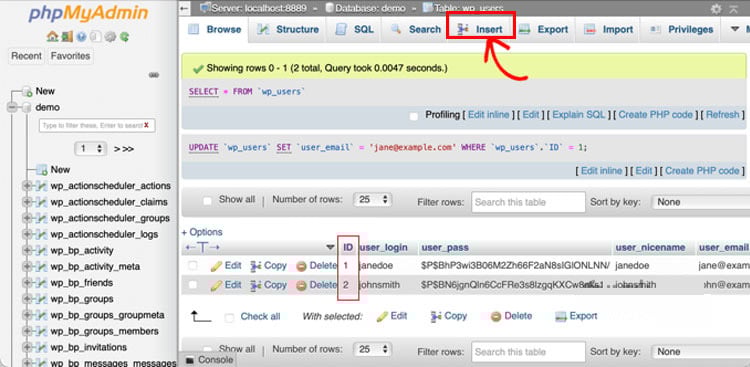Copy selected rows in With selected bar

tap(449, 316)
